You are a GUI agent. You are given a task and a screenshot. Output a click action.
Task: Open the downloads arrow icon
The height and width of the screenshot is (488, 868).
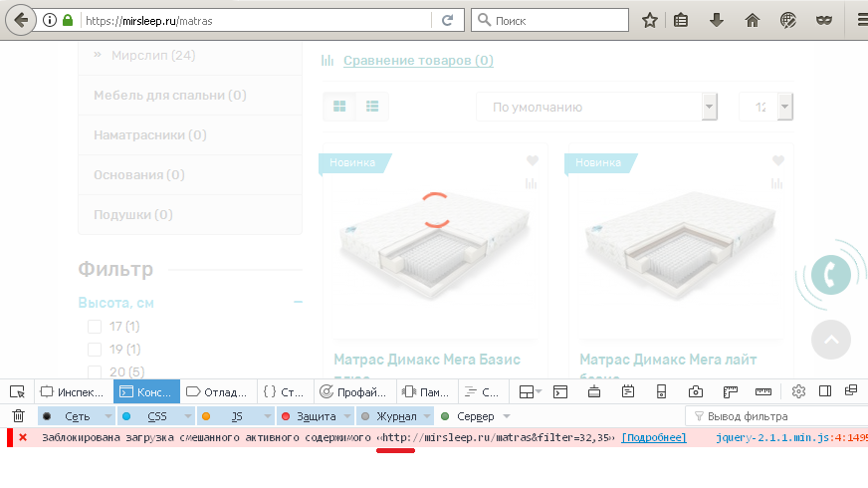[x=717, y=21]
